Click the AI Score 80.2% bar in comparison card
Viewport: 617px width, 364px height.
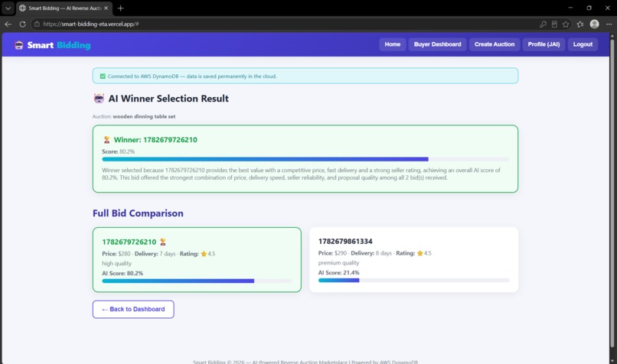pos(197,281)
